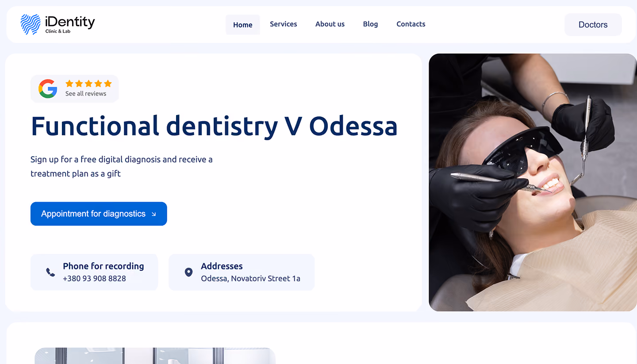Click the map pin location icon
Screen dimensions: 637x364
point(188,272)
